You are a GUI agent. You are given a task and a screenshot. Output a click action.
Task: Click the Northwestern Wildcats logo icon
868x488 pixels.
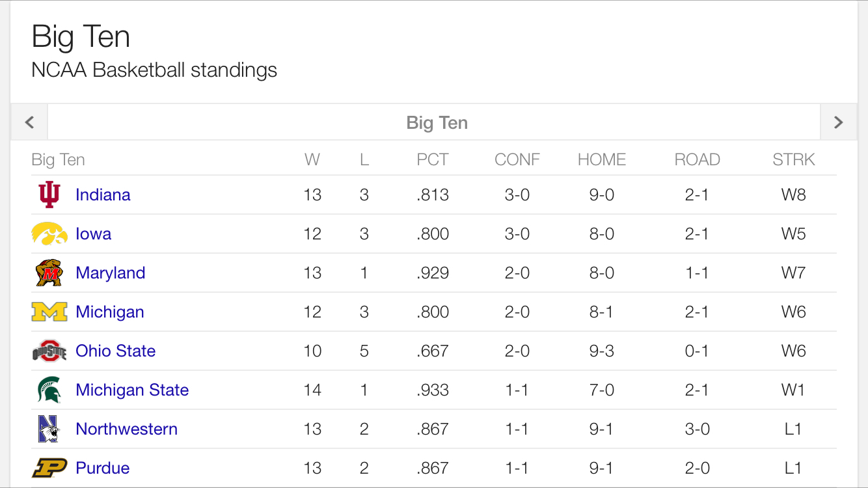(x=49, y=429)
